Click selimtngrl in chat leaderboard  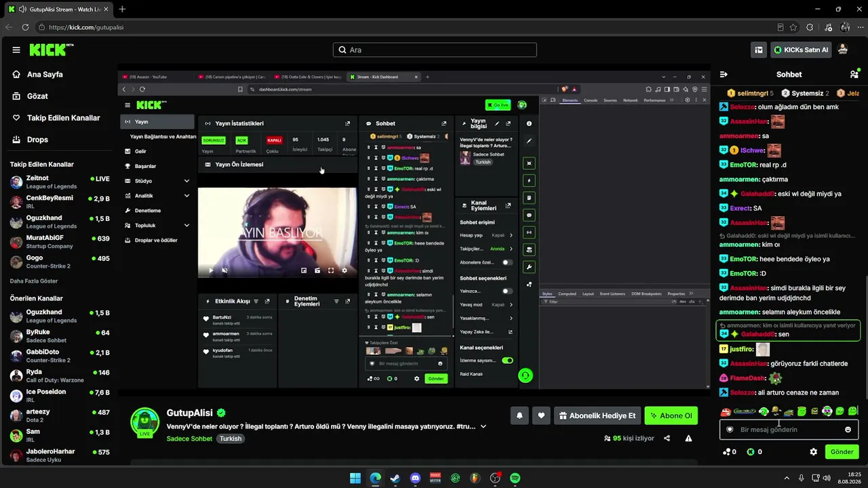click(753, 93)
